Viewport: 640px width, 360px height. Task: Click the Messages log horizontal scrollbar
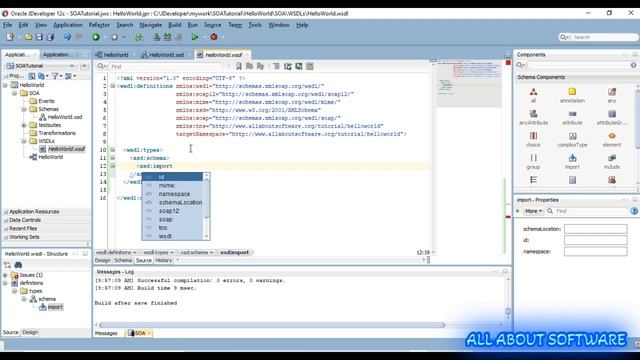coord(272,325)
